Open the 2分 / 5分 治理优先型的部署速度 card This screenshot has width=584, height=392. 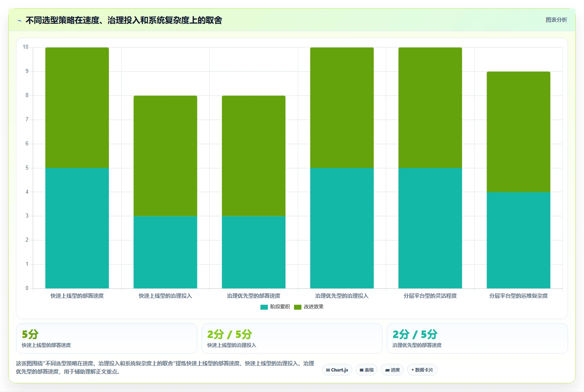(477, 338)
